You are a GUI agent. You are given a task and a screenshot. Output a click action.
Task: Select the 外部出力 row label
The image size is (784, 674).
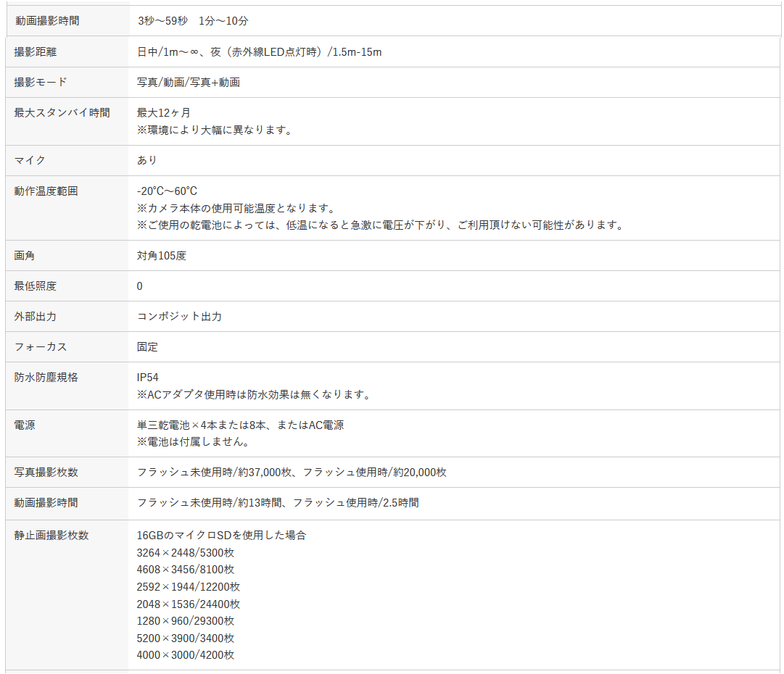pos(35,317)
